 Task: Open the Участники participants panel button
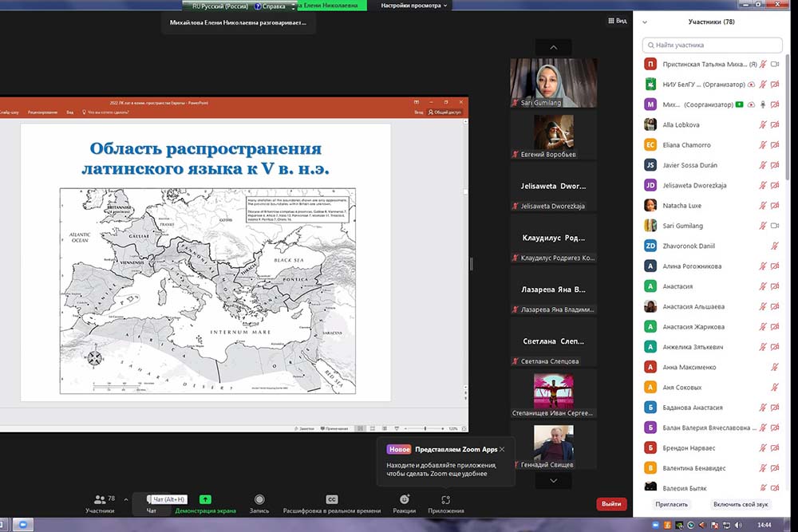click(x=101, y=502)
